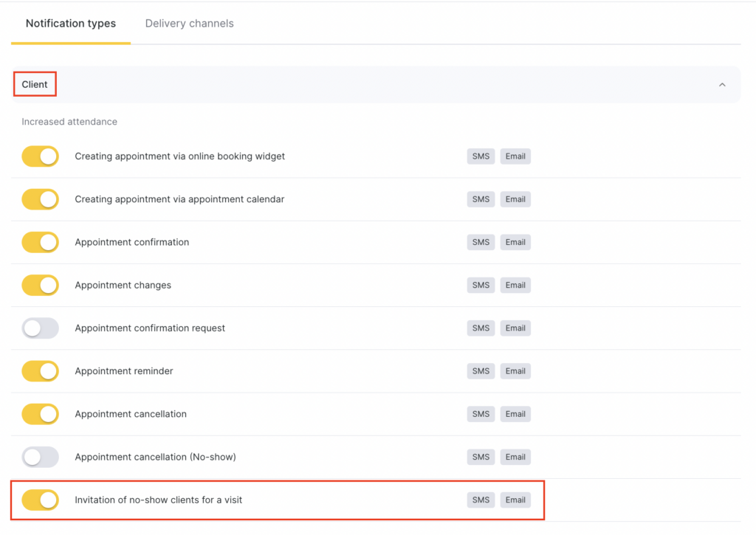Select the SMS badge in the appointment calendar row
756x535 pixels.
481,199
